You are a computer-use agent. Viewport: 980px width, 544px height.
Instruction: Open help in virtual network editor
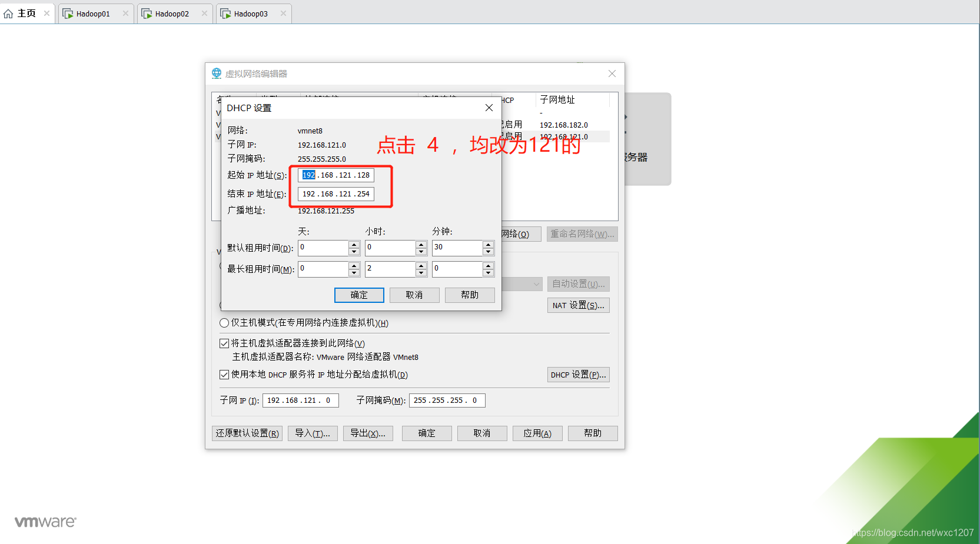pos(593,433)
